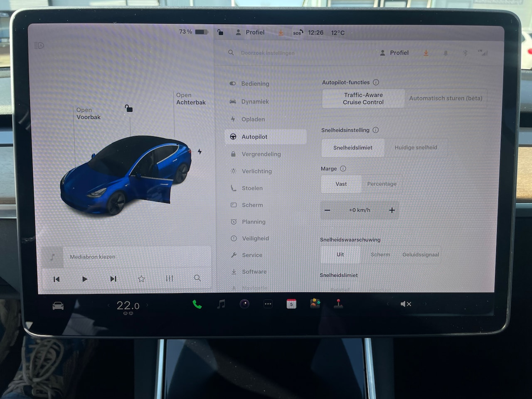Raise cabin temperature with right chevron
The image size is (532, 399).
[147, 305]
